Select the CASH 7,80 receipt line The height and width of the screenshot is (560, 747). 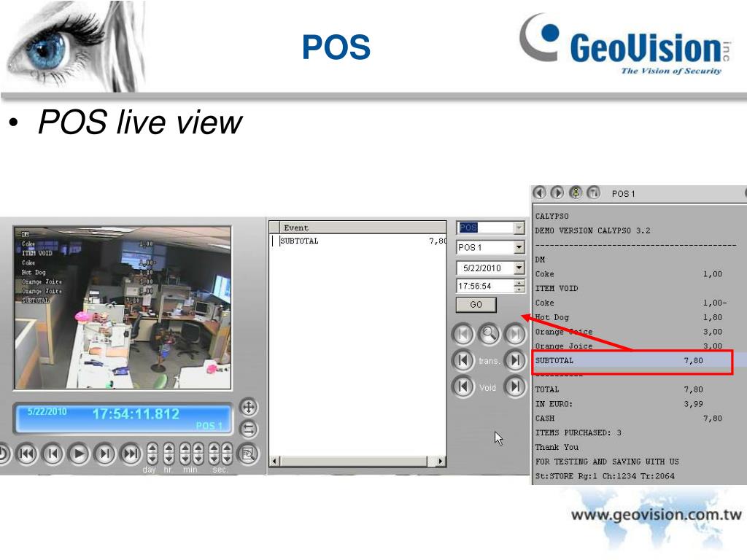629,418
